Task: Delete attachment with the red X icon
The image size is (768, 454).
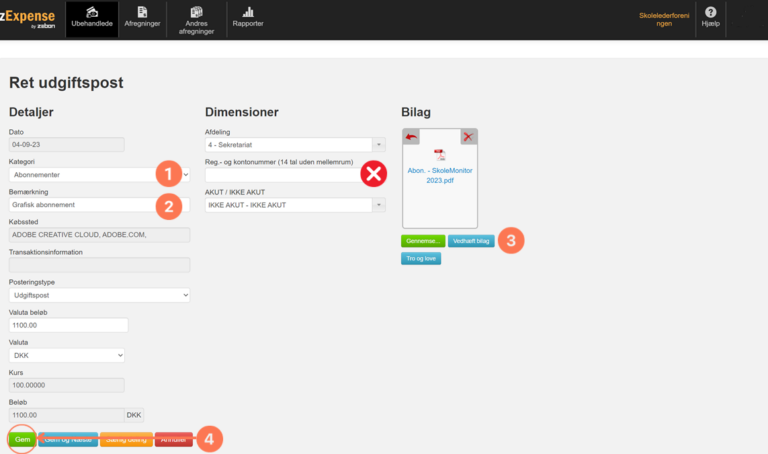Action: pos(468,137)
